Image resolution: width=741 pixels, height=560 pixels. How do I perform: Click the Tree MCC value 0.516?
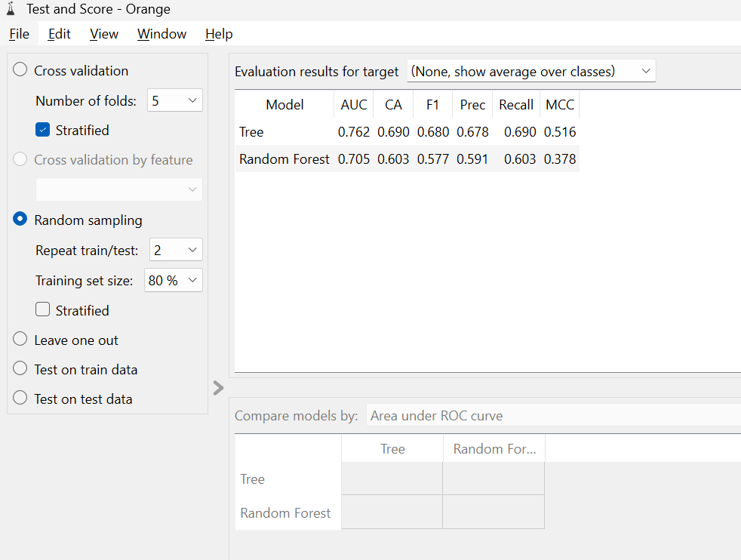pyautogui.click(x=560, y=132)
